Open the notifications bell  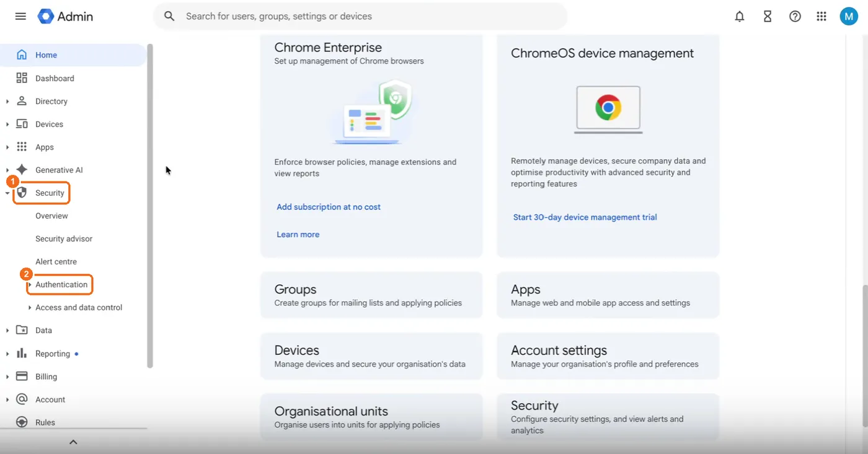point(739,17)
